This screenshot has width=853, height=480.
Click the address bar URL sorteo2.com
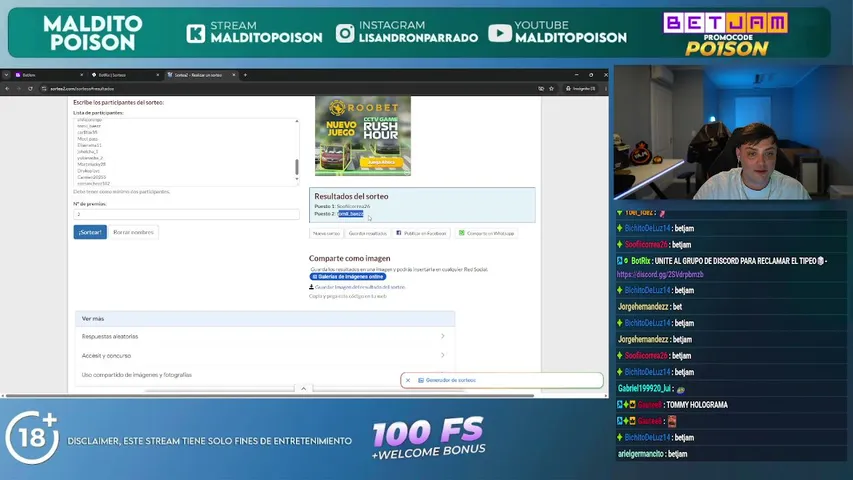tap(82, 89)
